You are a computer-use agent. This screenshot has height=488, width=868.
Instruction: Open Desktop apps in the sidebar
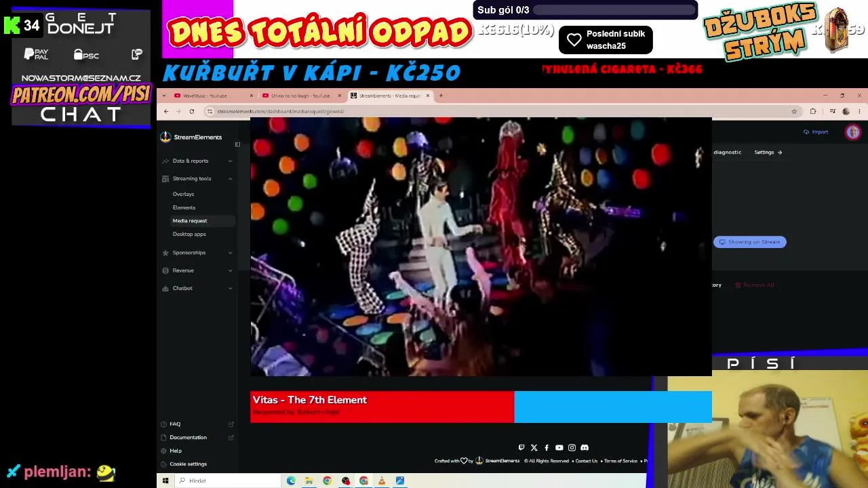click(x=189, y=234)
